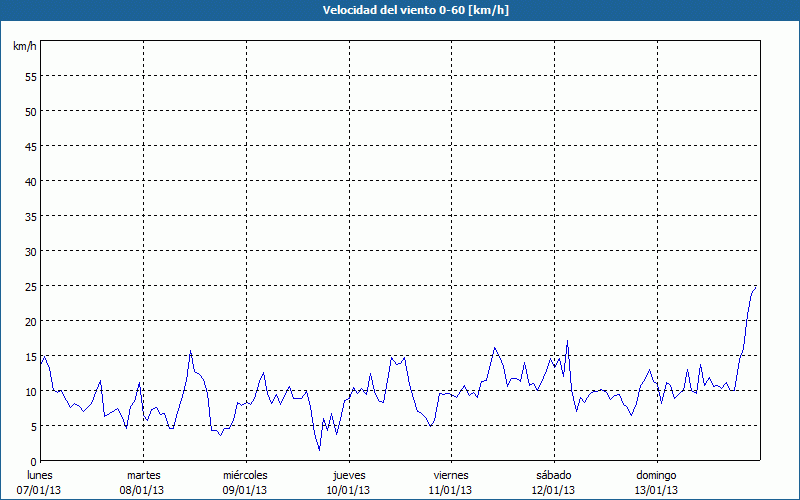The width and height of the screenshot is (800, 500).
Task: Select the 40 value on the vertical axis
Action: [30, 181]
